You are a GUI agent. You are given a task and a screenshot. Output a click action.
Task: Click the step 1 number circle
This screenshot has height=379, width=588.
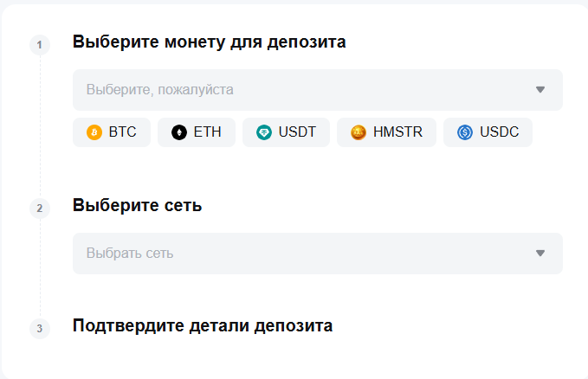(x=40, y=44)
